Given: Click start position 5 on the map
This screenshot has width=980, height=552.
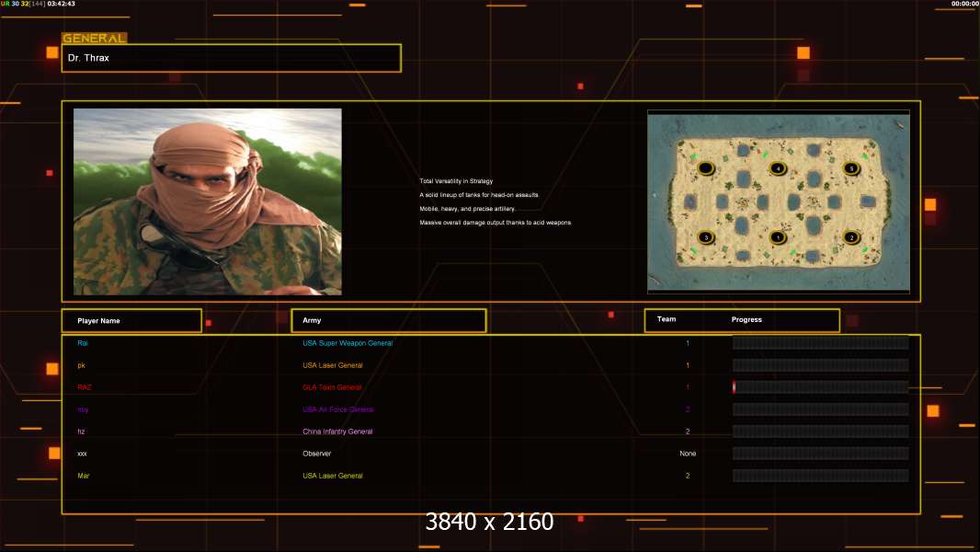Looking at the screenshot, I should tap(851, 168).
